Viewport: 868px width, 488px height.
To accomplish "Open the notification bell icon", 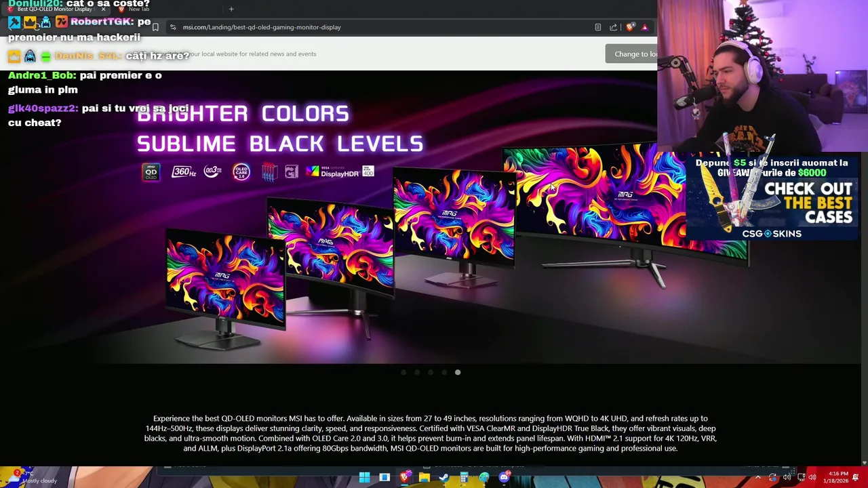I will (x=856, y=478).
